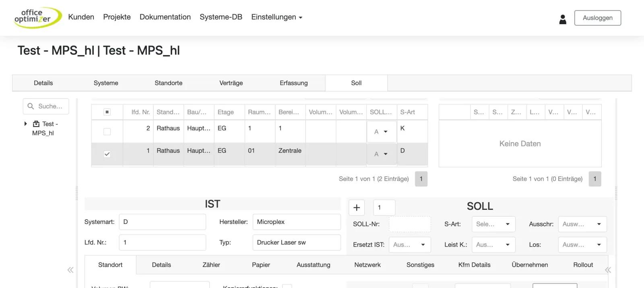This screenshot has width=644, height=288.
Task: Open the Ausstattung sub-tab
Action: (x=314, y=265)
